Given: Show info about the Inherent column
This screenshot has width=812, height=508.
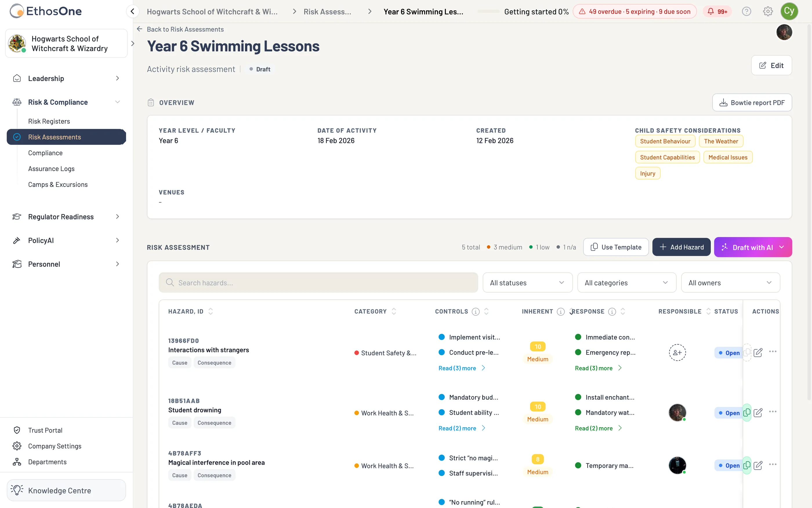Looking at the screenshot, I should click(561, 311).
